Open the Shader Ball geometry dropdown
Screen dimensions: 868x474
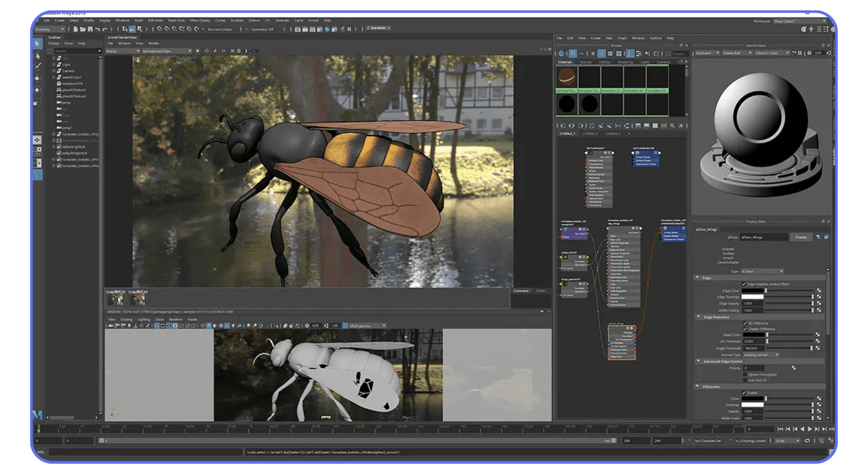[737, 53]
